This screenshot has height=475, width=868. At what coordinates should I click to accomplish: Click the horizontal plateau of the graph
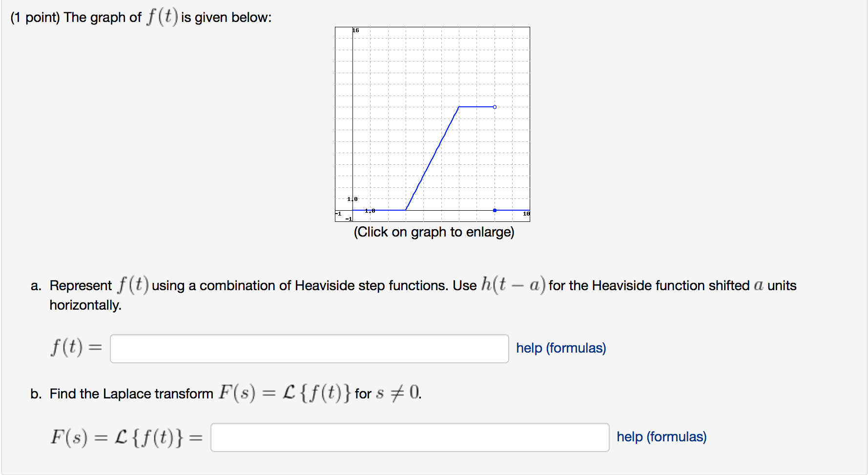[x=476, y=106]
